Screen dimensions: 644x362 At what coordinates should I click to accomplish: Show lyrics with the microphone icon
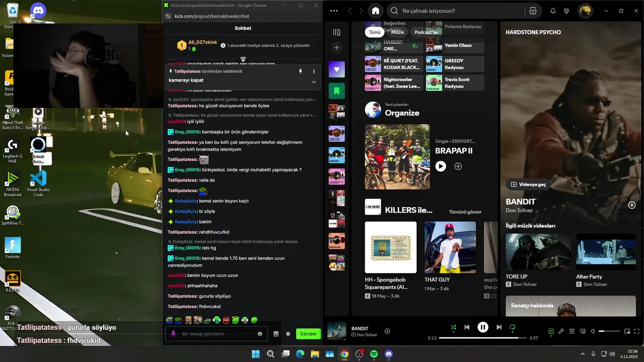pyautogui.click(x=561, y=331)
